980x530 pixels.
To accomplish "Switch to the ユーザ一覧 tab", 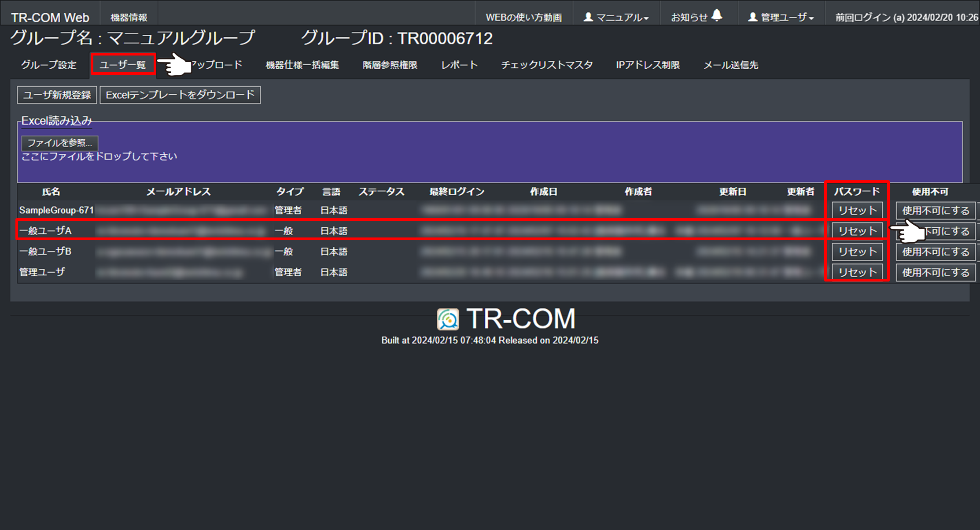I will [123, 65].
